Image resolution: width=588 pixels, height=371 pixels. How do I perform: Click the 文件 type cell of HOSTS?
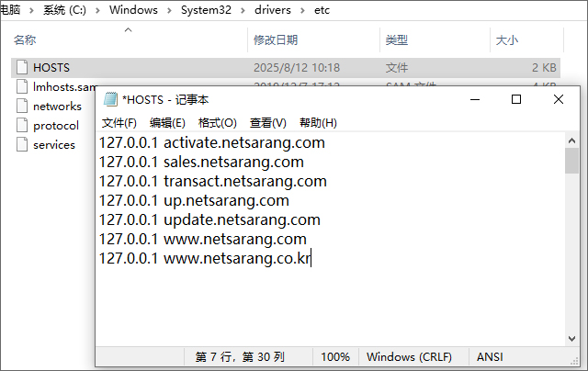[x=397, y=67]
